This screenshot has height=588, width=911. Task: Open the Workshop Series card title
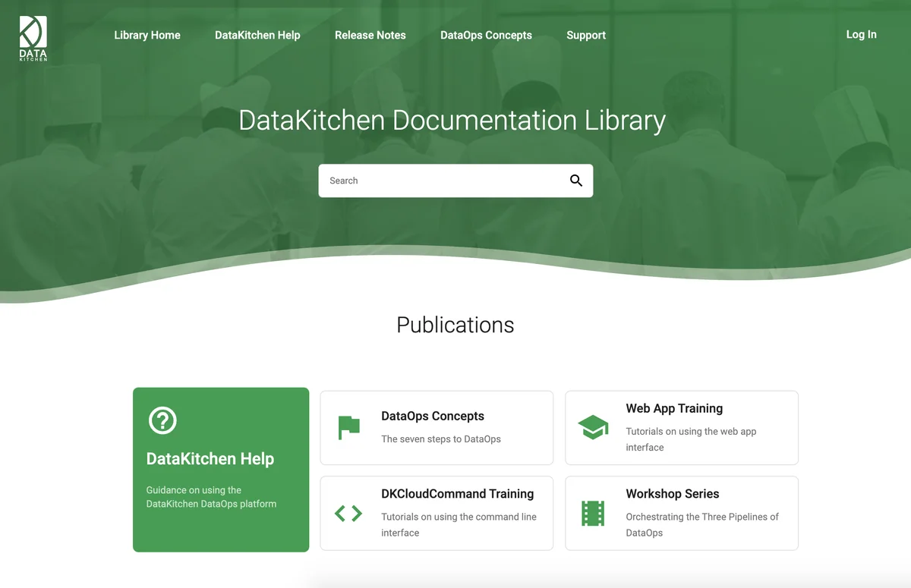[x=672, y=494]
